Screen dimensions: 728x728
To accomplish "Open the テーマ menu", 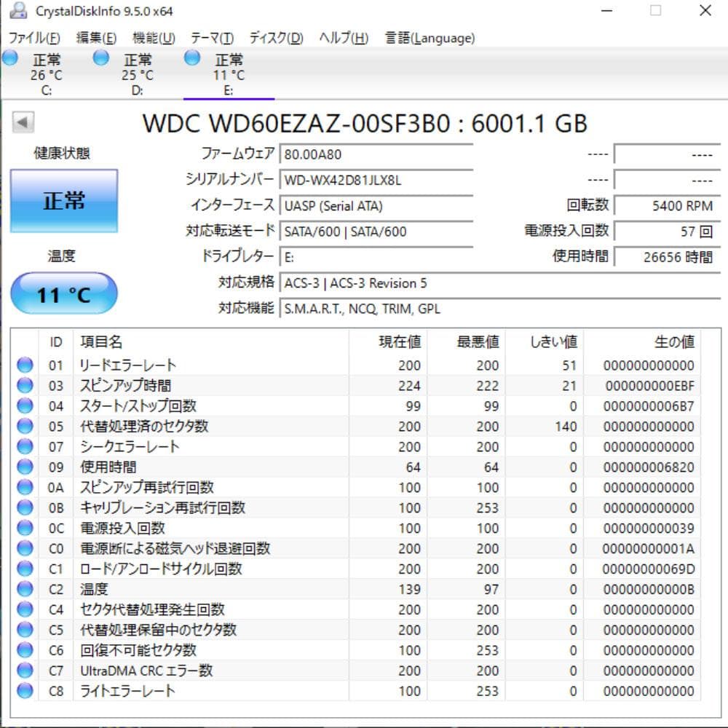I will [214, 38].
